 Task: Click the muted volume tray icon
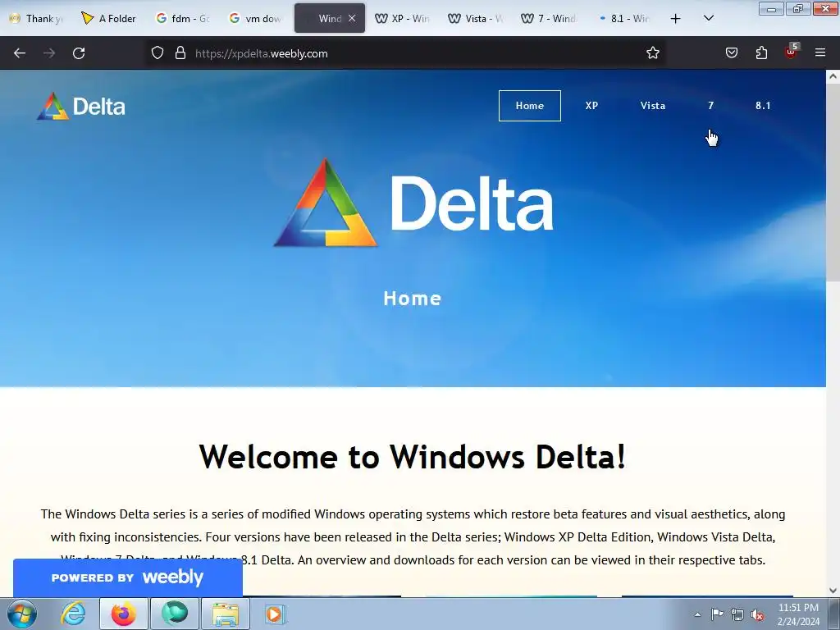pos(757,614)
